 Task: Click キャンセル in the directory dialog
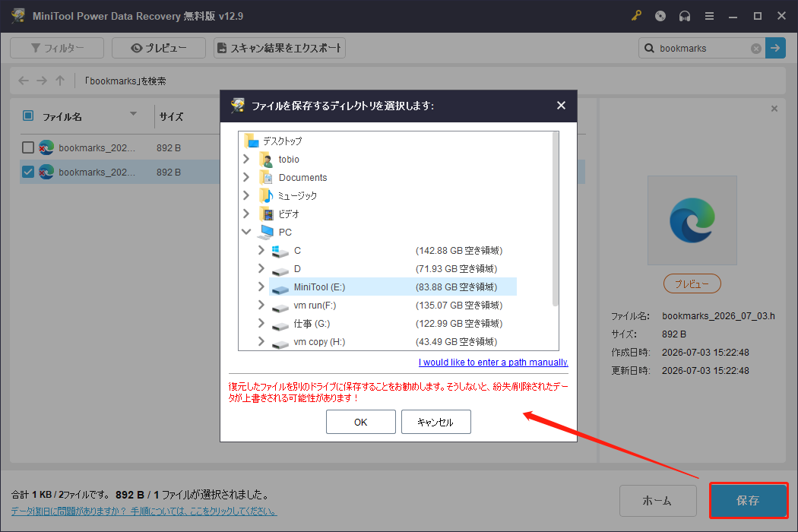pyautogui.click(x=436, y=422)
